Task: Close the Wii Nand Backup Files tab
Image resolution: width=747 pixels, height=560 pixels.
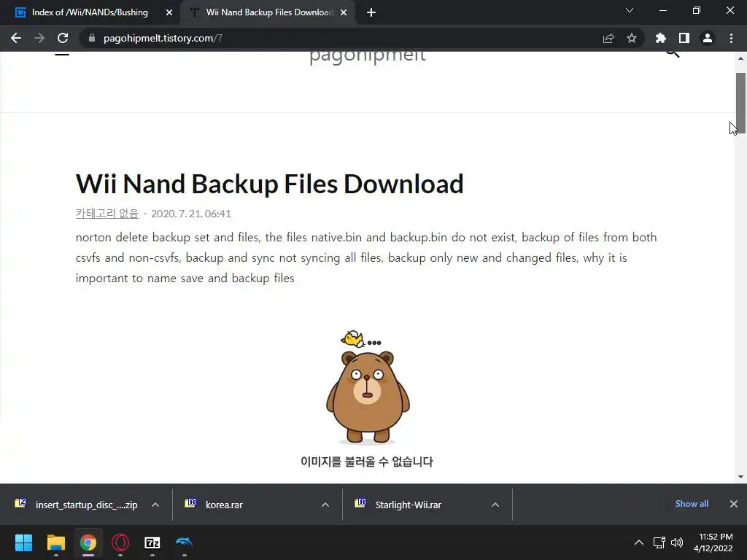Action: (x=344, y=12)
